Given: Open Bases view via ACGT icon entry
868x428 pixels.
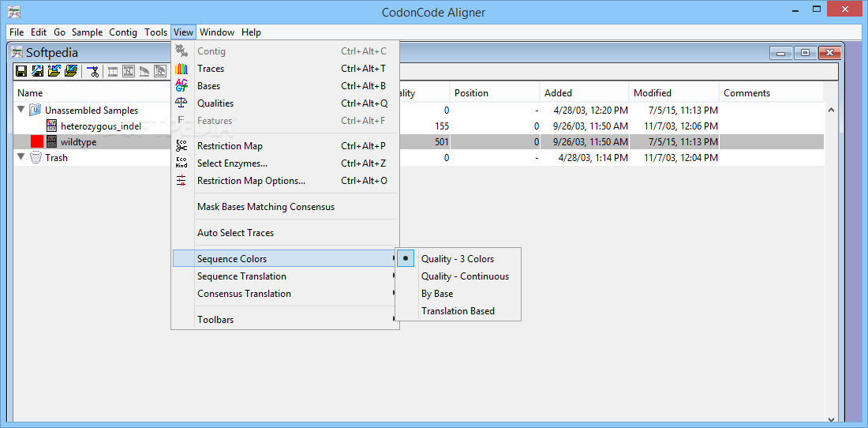Looking at the screenshot, I should [x=285, y=86].
